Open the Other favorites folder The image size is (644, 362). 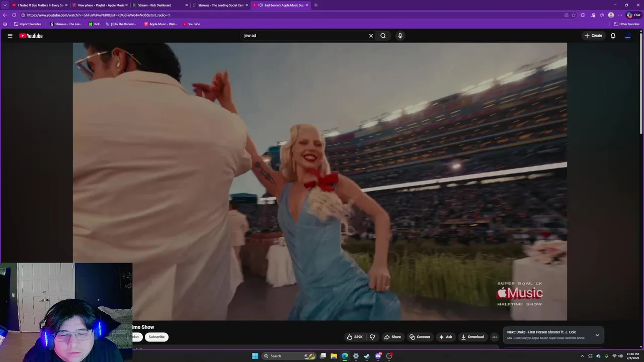tap(626, 24)
